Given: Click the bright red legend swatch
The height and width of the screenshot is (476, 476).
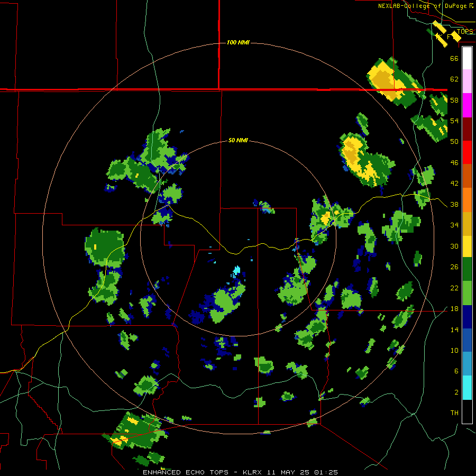Looking at the screenshot, I should point(467,152).
